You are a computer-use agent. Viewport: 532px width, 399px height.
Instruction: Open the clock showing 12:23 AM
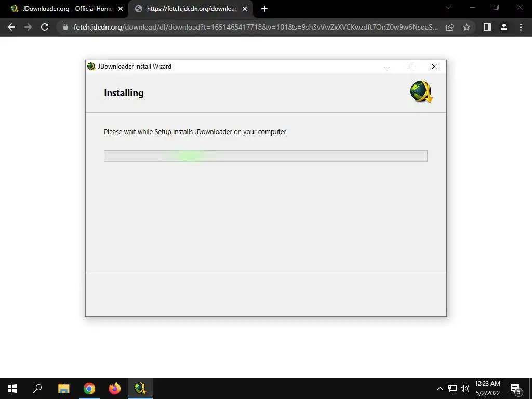click(x=487, y=389)
